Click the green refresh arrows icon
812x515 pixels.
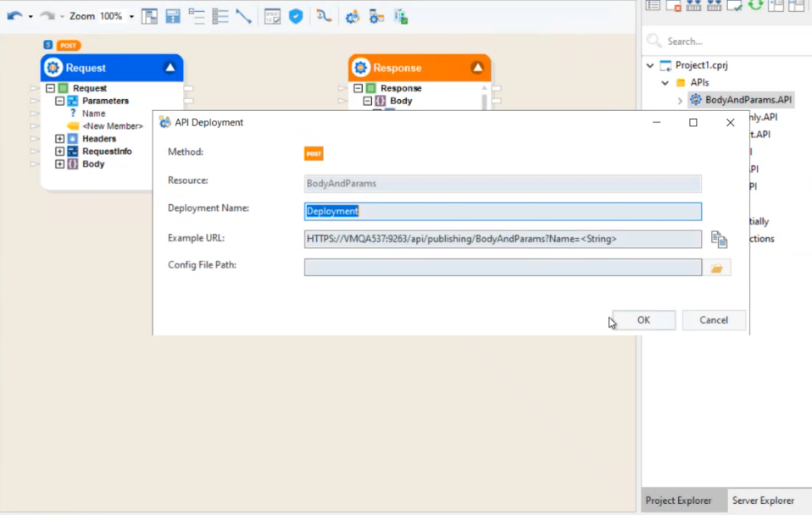tap(755, 6)
